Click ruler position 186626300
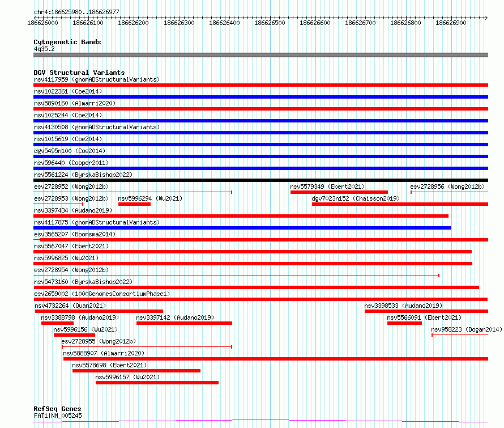Viewport: 504px width, 428px height. click(179, 23)
